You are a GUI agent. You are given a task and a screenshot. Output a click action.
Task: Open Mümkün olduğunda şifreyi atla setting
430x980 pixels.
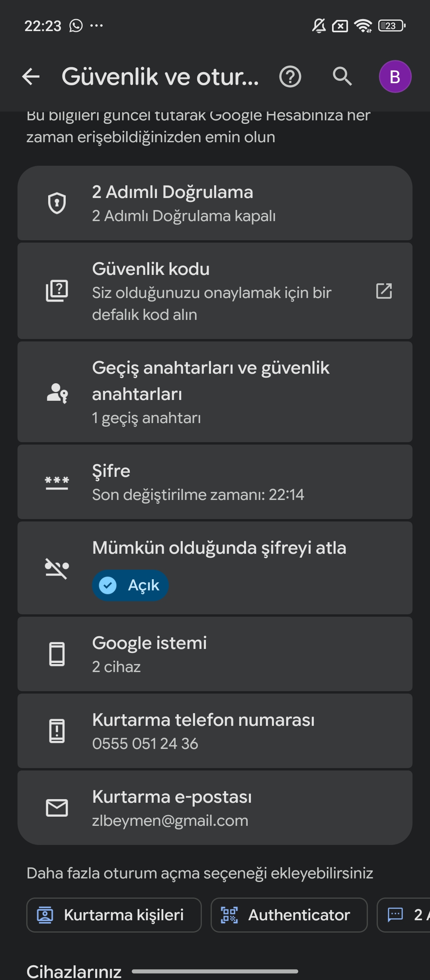click(215, 568)
